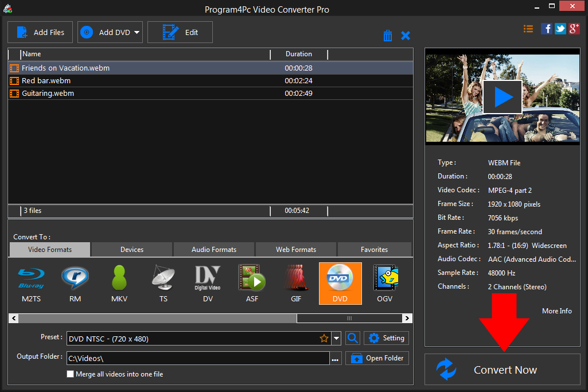The height and width of the screenshot is (392, 588).
Task: Open the Twitter share icon
Action: [560, 28]
